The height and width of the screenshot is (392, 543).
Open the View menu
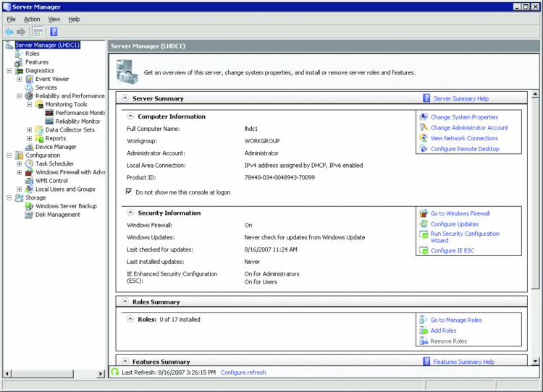point(54,20)
